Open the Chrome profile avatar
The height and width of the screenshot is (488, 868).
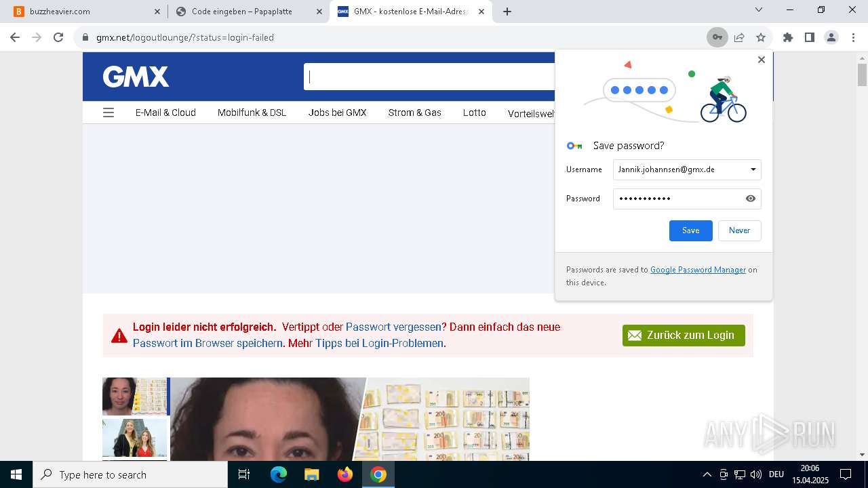tap(831, 37)
